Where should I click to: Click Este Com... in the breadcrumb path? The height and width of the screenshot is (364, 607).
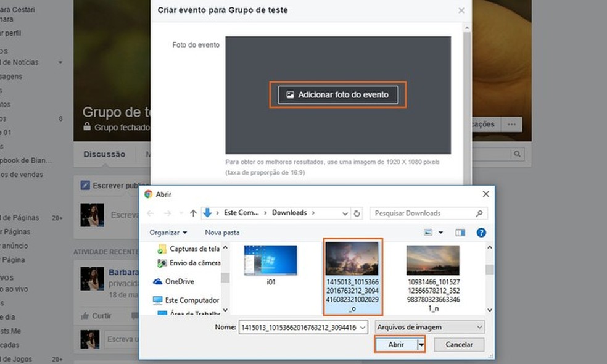tap(241, 213)
